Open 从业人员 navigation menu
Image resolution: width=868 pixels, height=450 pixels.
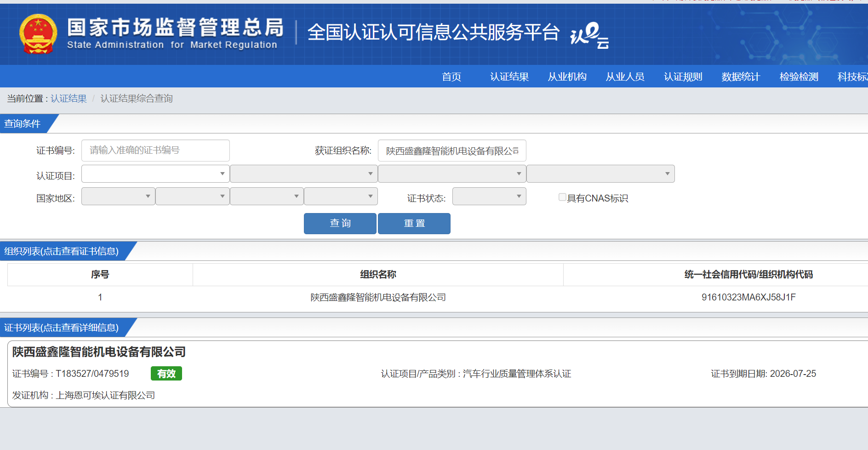point(625,77)
